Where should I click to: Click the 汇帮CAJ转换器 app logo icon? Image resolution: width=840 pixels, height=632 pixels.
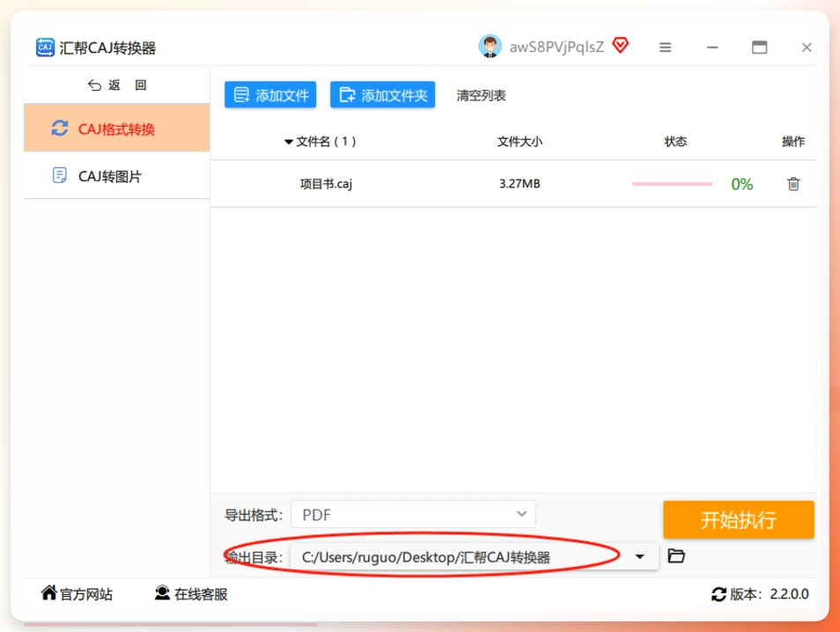[45, 48]
